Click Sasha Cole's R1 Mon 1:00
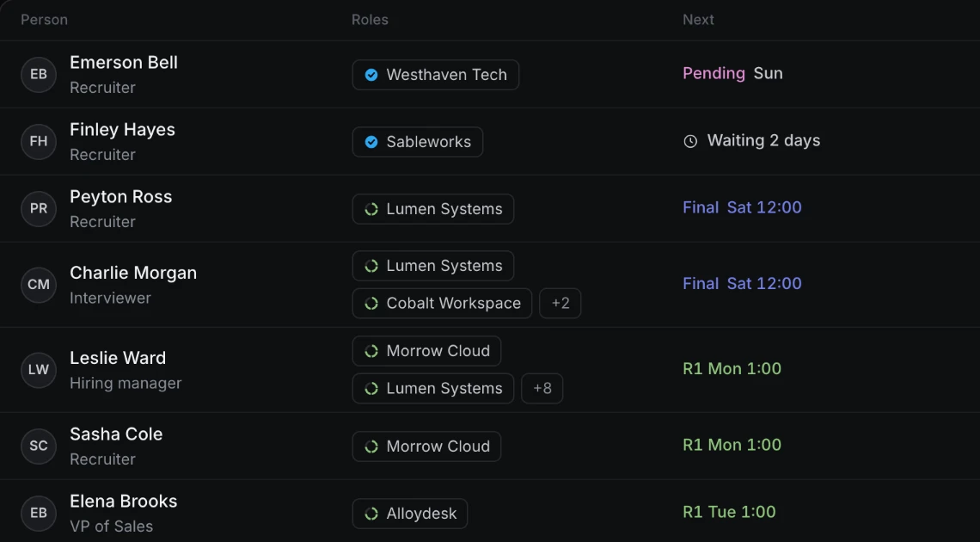 pyautogui.click(x=732, y=445)
